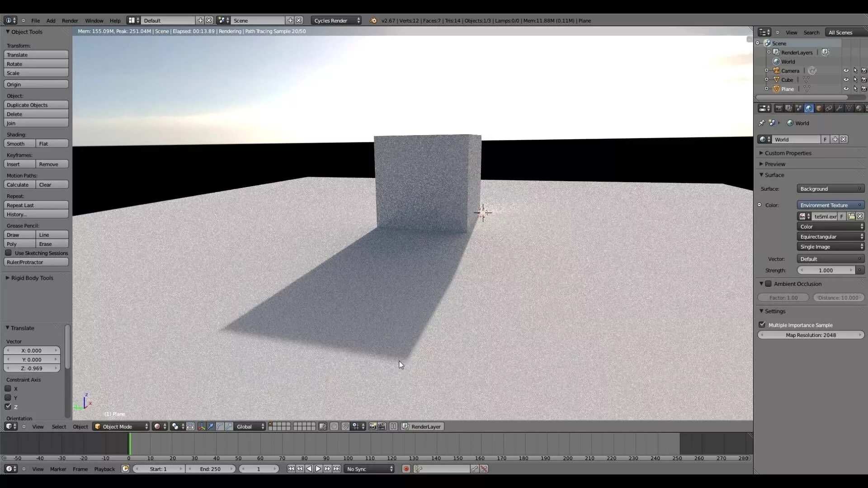Enable the Ambient Occlusion checkbox
The width and height of the screenshot is (868, 488).
[x=769, y=284]
